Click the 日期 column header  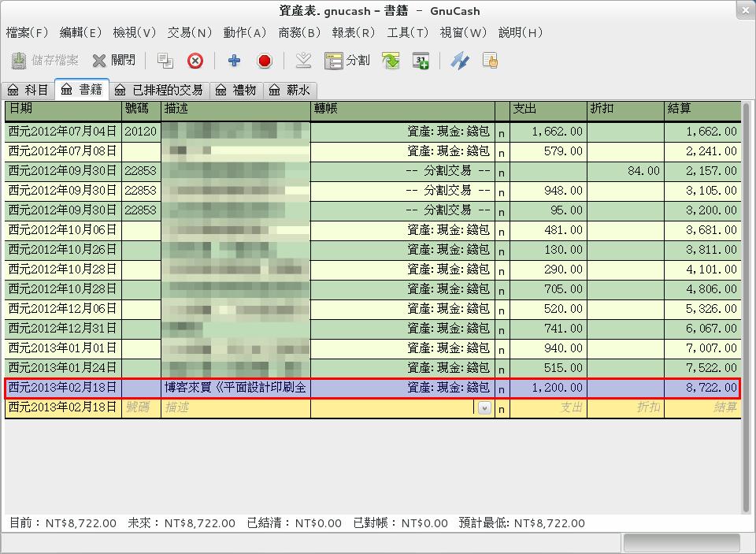[x=63, y=110]
